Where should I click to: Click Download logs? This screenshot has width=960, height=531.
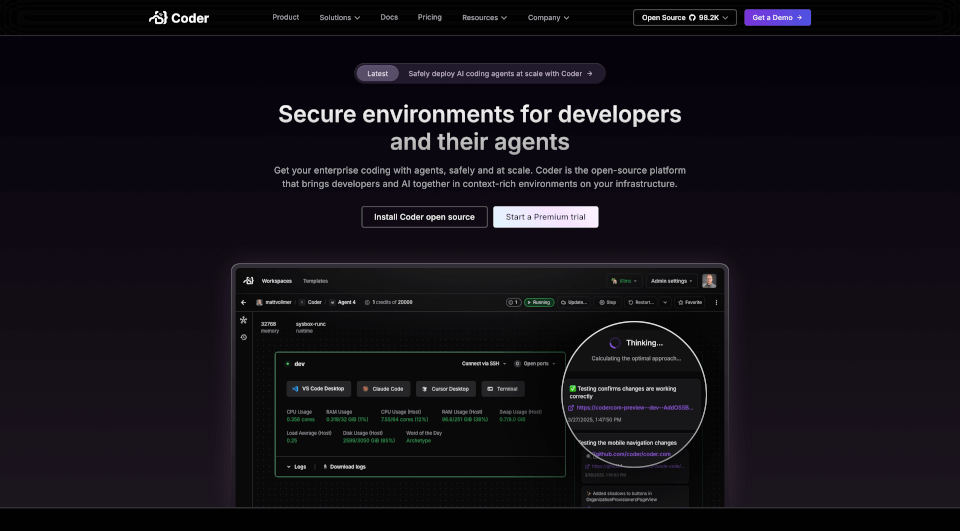[344, 467]
